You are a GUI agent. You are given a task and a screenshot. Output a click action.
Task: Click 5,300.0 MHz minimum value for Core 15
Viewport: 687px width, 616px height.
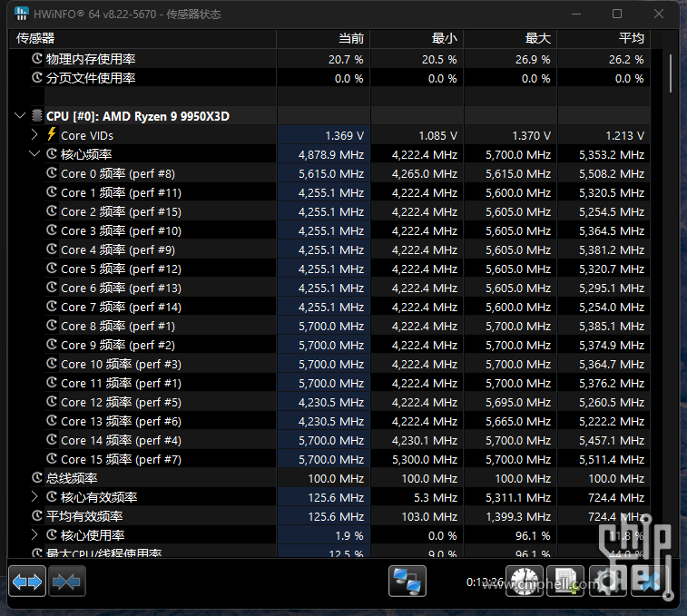pos(425,460)
